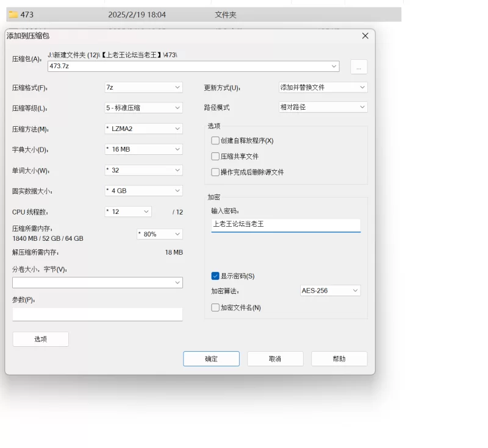The height and width of the screenshot is (448, 488).
Task: Enable 创建自释放程序(X) checkbox
Action: (x=215, y=141)
